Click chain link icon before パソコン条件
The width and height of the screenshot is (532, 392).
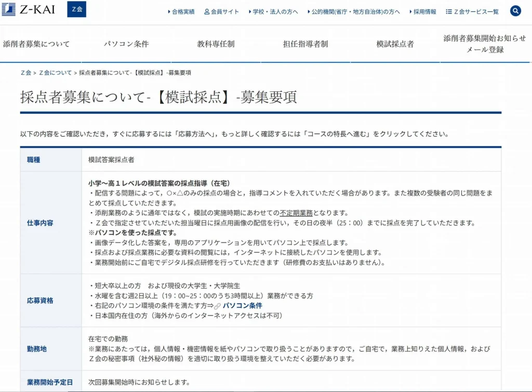(218, 306)
